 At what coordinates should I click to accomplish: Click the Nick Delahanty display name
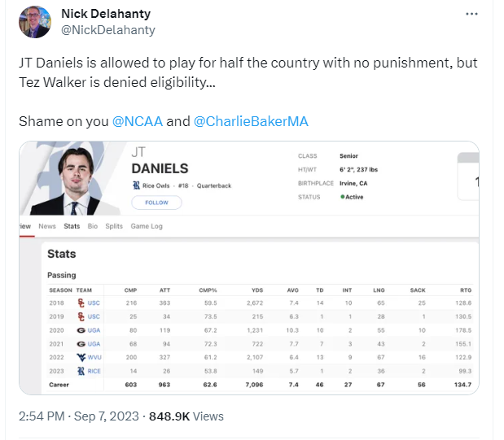click(106, 15)
